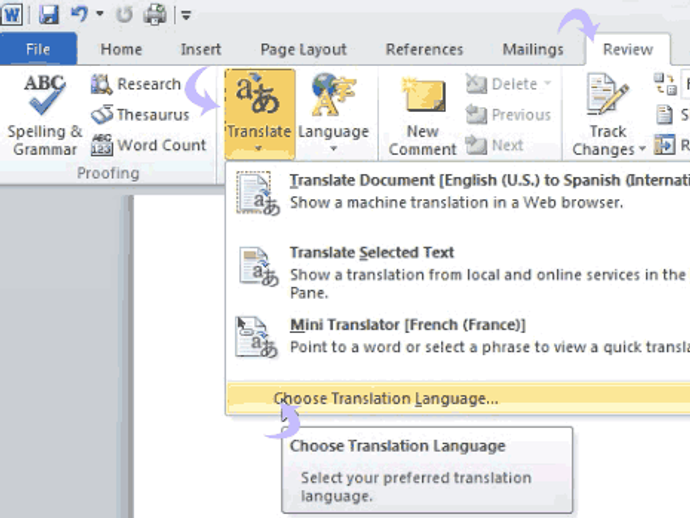Collapse the Translate dropdown arrow

(259, 149)
